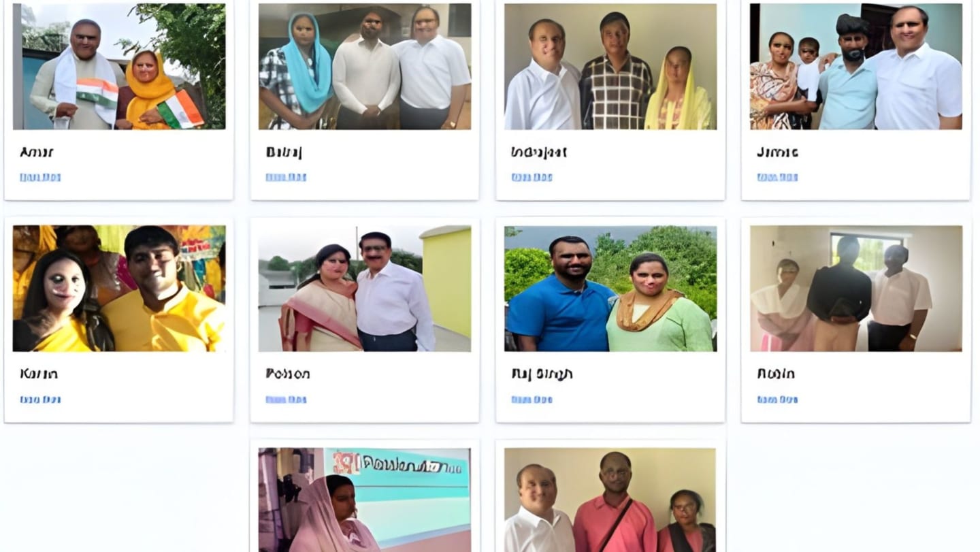Open photo with woman in turquoise headscarf
This screenshot has height=552, width=980.
[x=365, y=66]
